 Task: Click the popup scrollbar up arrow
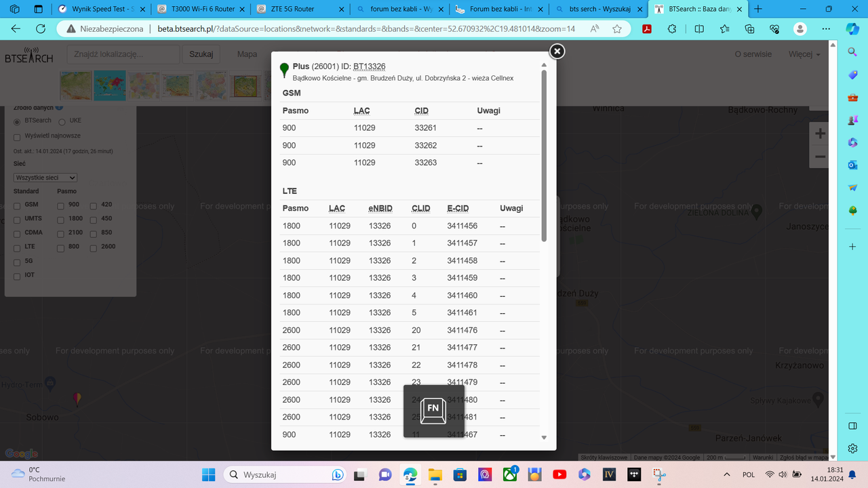[x=544, y=65]
